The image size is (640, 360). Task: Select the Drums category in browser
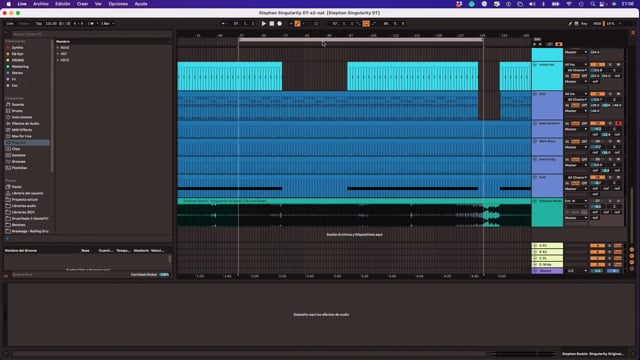[x=17, y=111]
